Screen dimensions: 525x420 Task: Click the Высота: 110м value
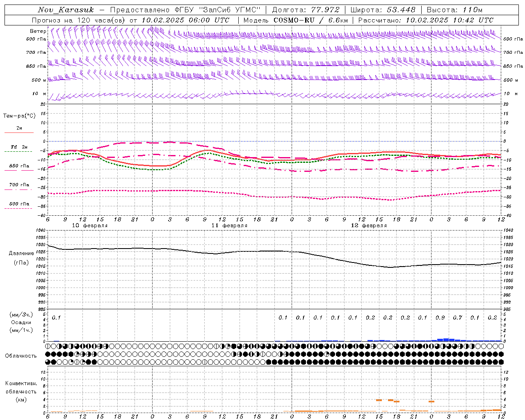point(454,10)
